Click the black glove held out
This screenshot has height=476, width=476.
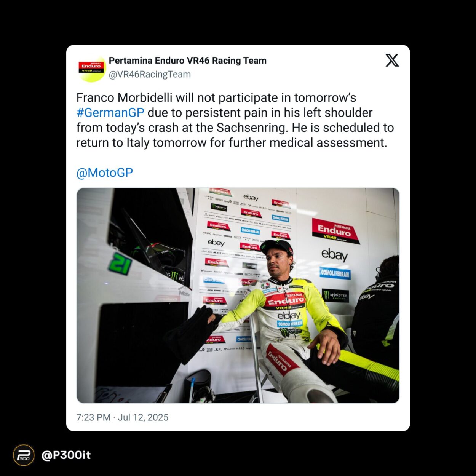pyautogui.click(x=192, y=333)
